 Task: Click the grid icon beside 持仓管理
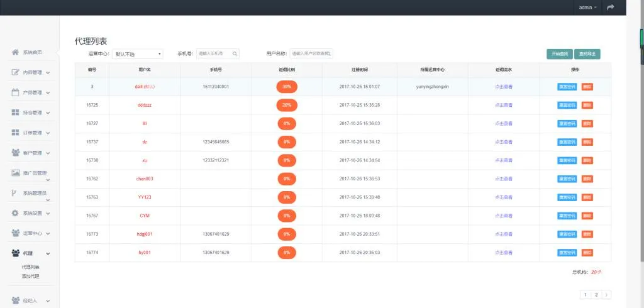tap(16, 113)
